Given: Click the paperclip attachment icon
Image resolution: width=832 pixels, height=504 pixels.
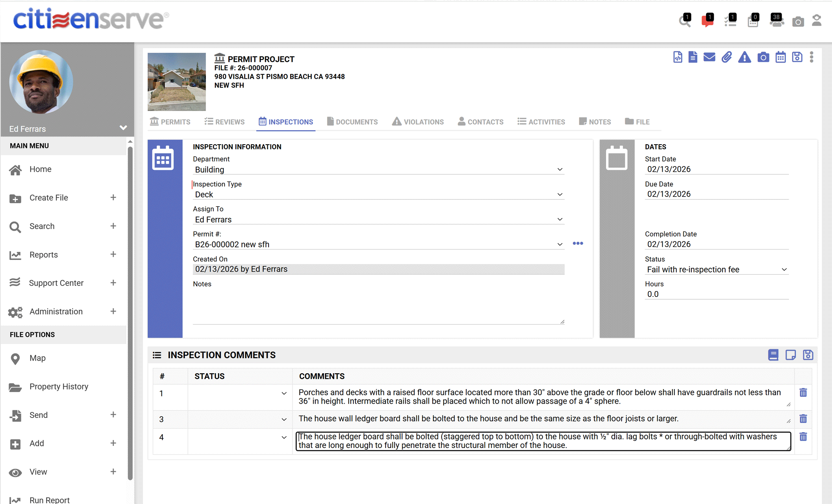Looking at the screenshot, I should click(727, 57).
